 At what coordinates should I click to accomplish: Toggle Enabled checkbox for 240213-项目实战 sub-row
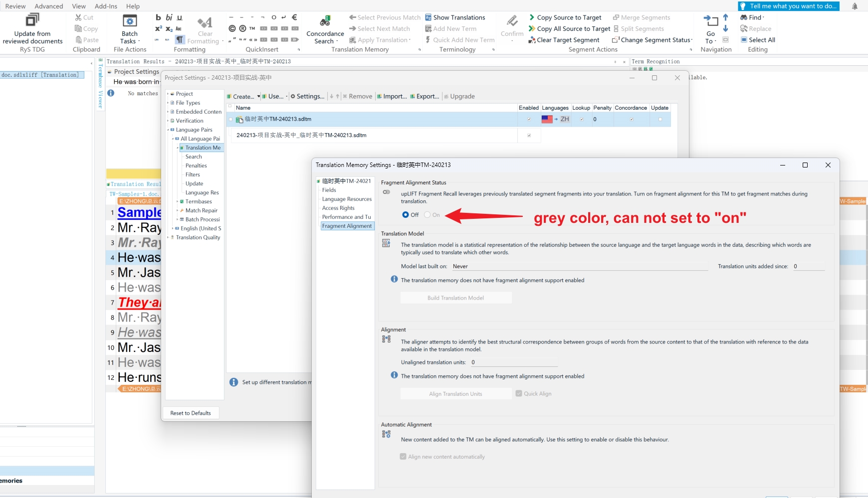(529, 135)
